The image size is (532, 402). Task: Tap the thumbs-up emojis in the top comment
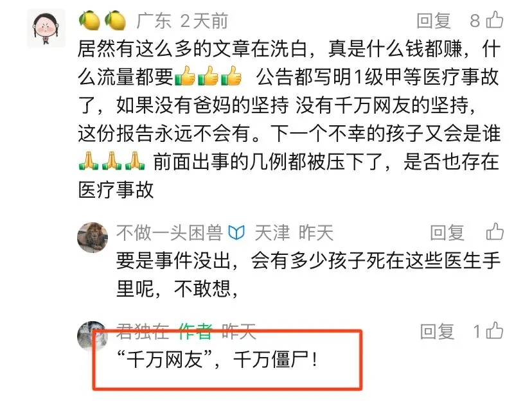208,76
